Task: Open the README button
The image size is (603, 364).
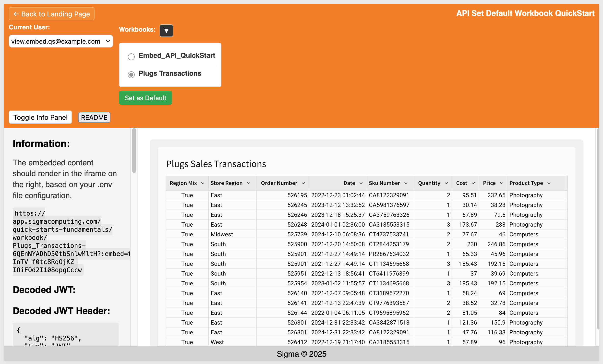Action: point(94,117)
